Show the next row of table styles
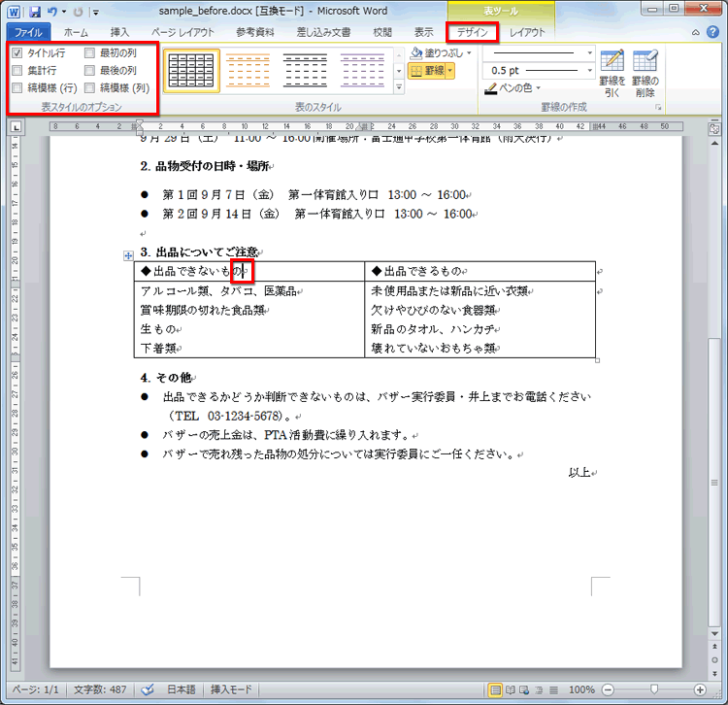This screenshot has width=728, height=705. [399, 71]
